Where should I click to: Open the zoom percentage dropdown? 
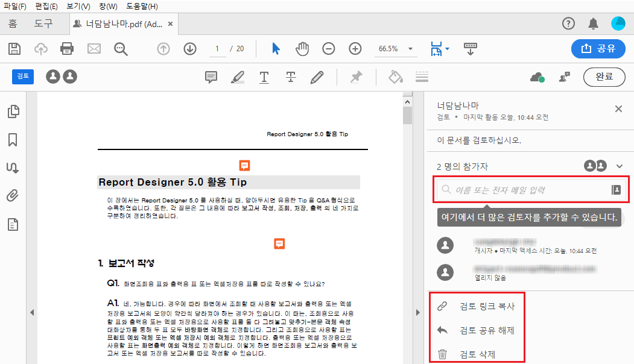pos(410,49)
